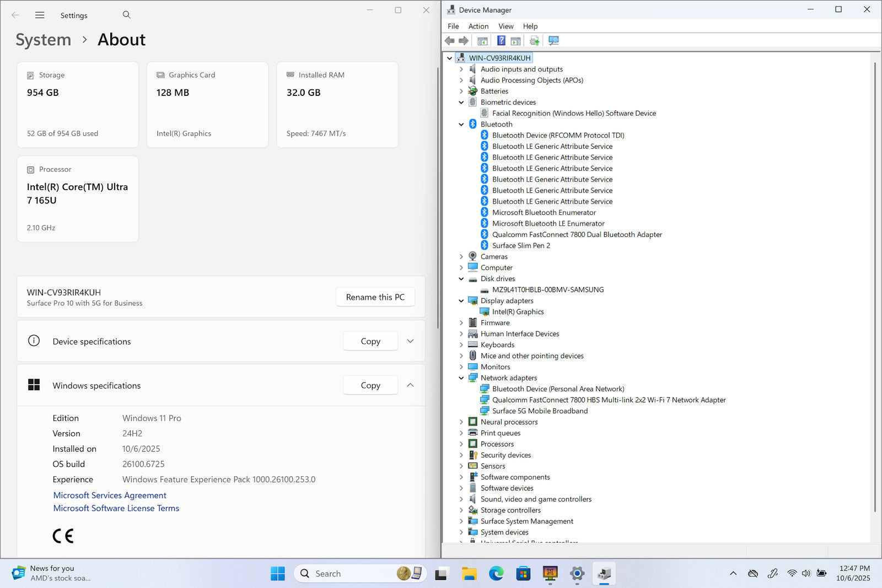
Task: Open File Explorer from the taskbar
Action: [469, 574]
